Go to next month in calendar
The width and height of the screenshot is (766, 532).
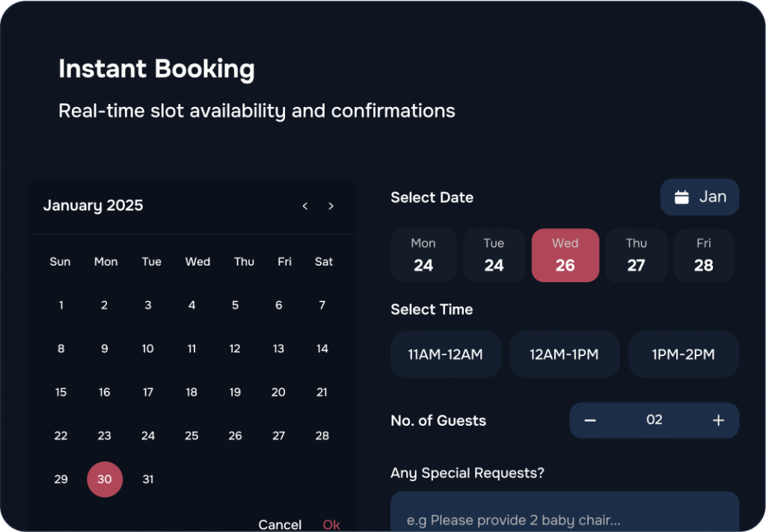click(331, 206)
